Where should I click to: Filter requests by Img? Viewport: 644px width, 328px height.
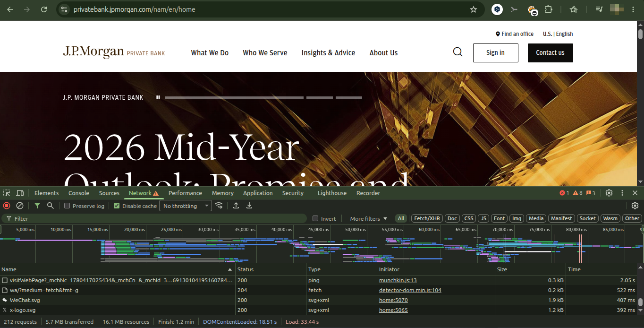517,218
